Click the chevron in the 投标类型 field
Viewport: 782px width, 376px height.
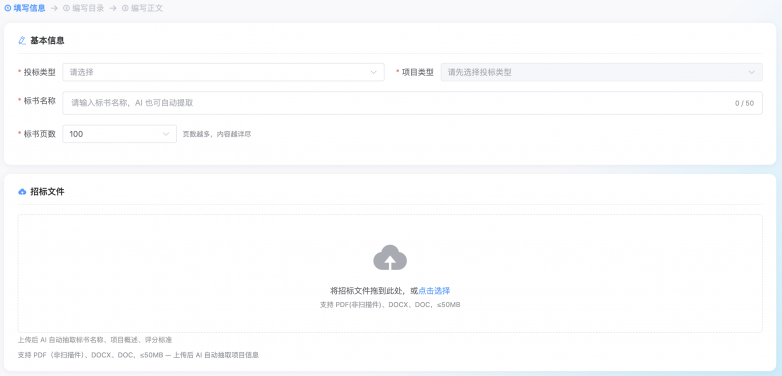pos(374,72)
